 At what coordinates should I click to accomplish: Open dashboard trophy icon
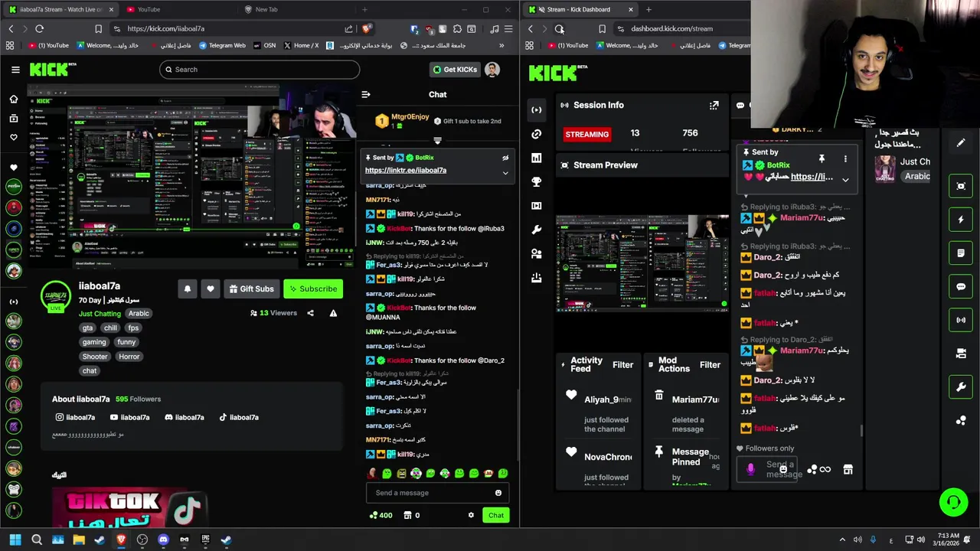[x=536, y=181]
